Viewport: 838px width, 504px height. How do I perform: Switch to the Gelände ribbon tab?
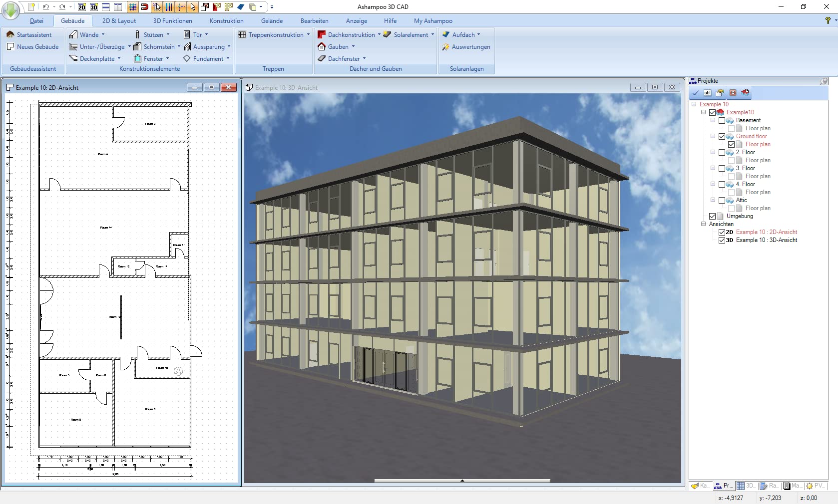[x=272, y=21]
